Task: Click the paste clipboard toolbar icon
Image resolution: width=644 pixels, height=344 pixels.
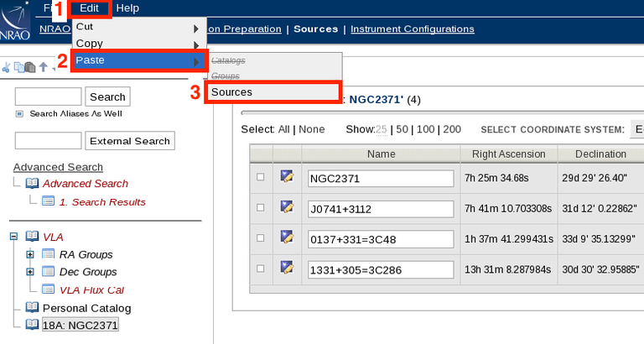Action: [30, 67]
